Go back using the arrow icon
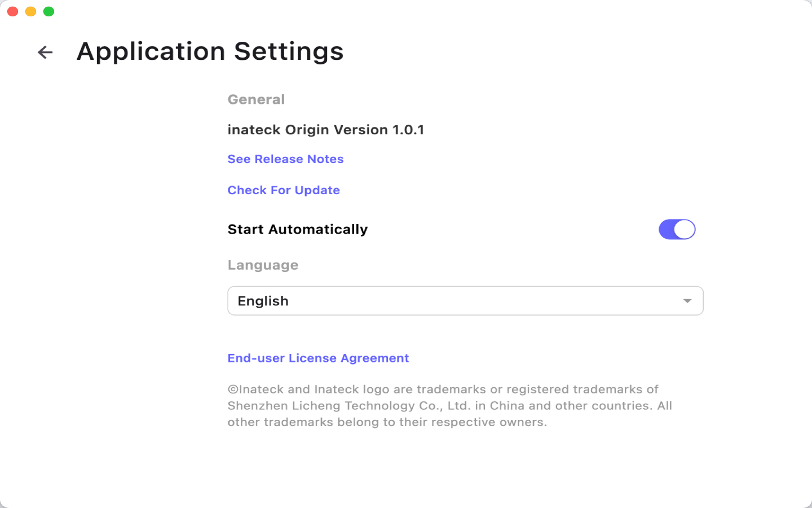This screenshot has width=812, height=508. coord(45,52)
